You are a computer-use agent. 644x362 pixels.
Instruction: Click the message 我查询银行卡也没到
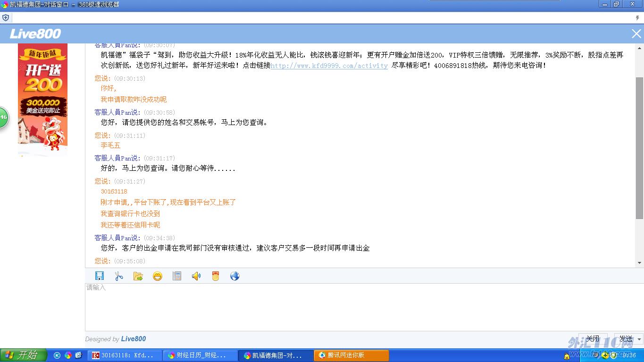click(130, 214)
